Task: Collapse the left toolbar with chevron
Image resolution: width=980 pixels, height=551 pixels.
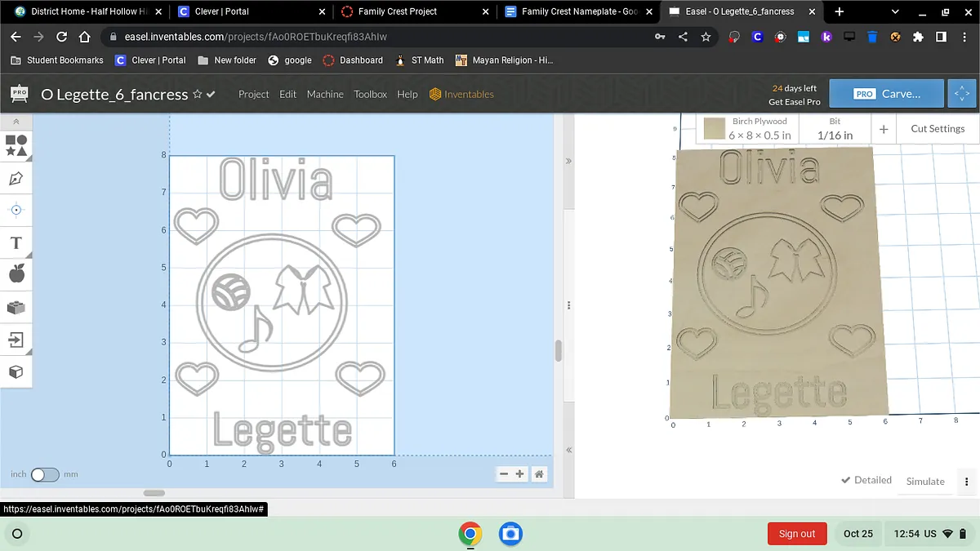Action: (16, 122)
